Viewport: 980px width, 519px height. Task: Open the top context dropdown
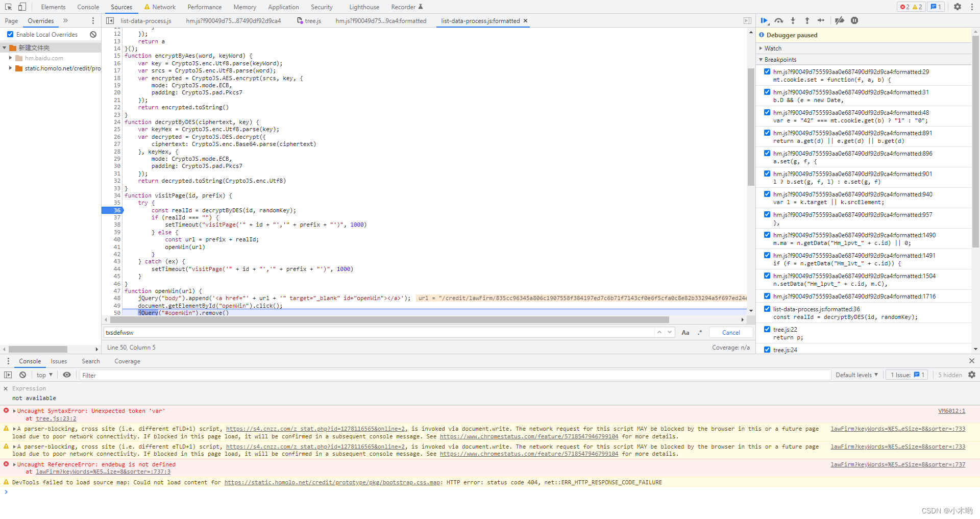pyautogui.click(x=44, y=375)
